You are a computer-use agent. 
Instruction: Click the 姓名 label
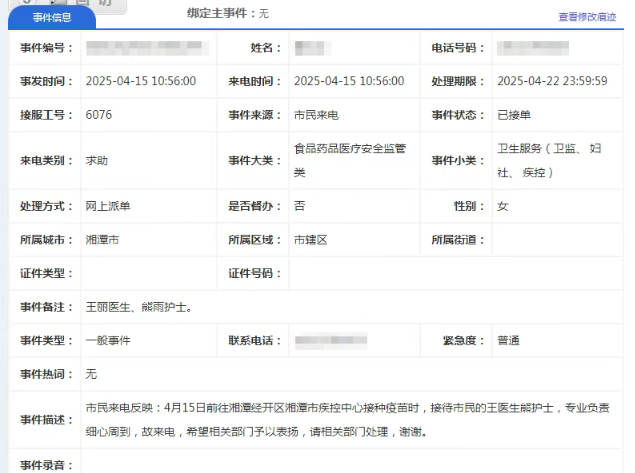pos(266,48)
